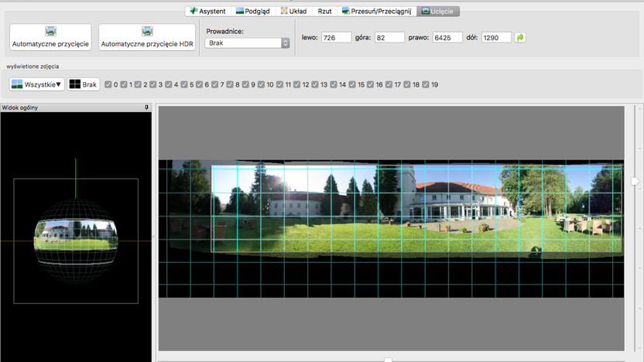Click the Brak button to hide images

tap(84, 84)
